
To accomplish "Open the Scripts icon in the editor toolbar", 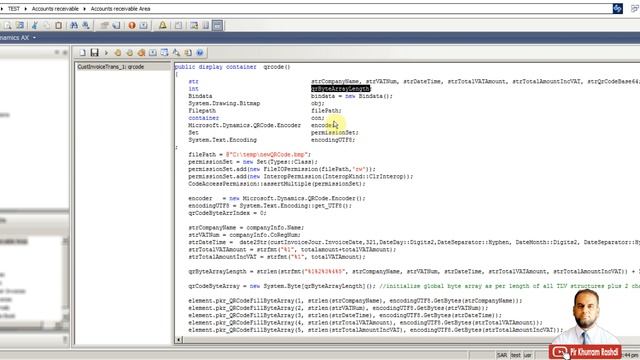I will [188, 53].
